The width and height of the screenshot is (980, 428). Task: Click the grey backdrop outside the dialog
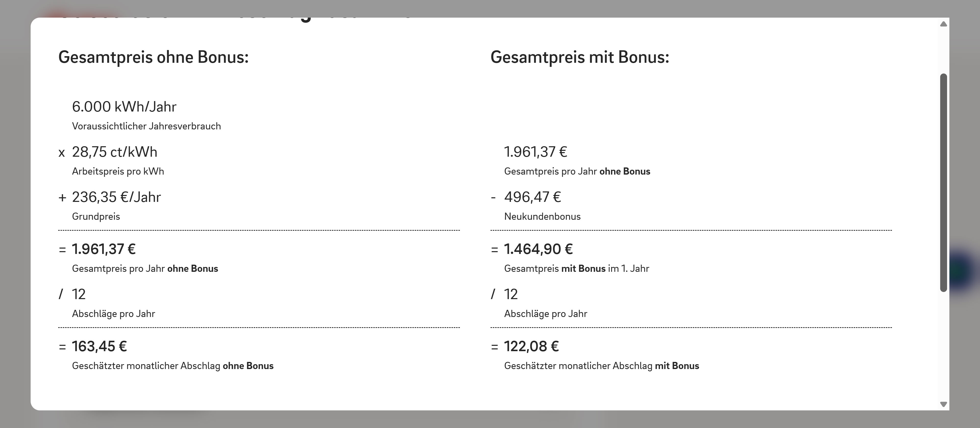pos(15,213)
